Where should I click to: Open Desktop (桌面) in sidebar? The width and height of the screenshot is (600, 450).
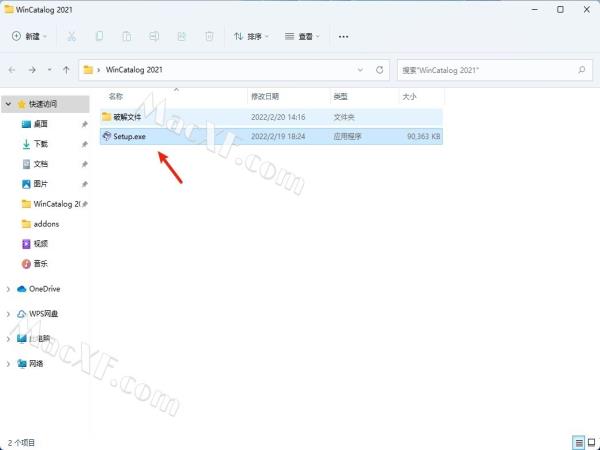pos(41,124)
